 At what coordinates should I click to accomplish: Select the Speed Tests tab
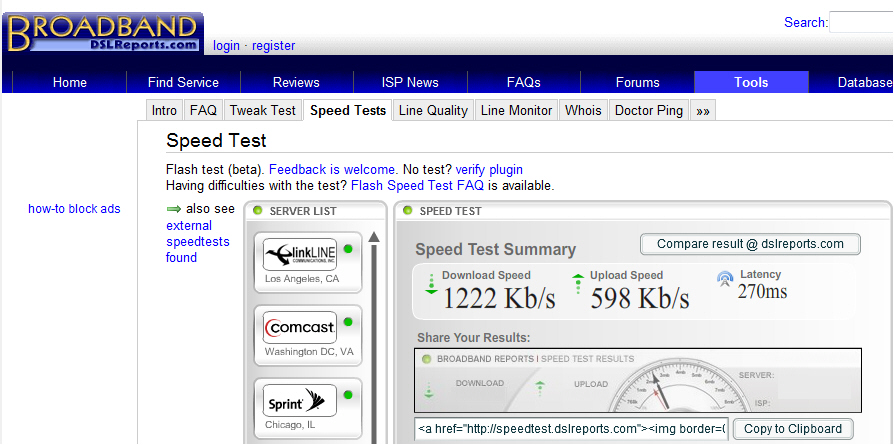pyautogui.click(x=348, y=111)
